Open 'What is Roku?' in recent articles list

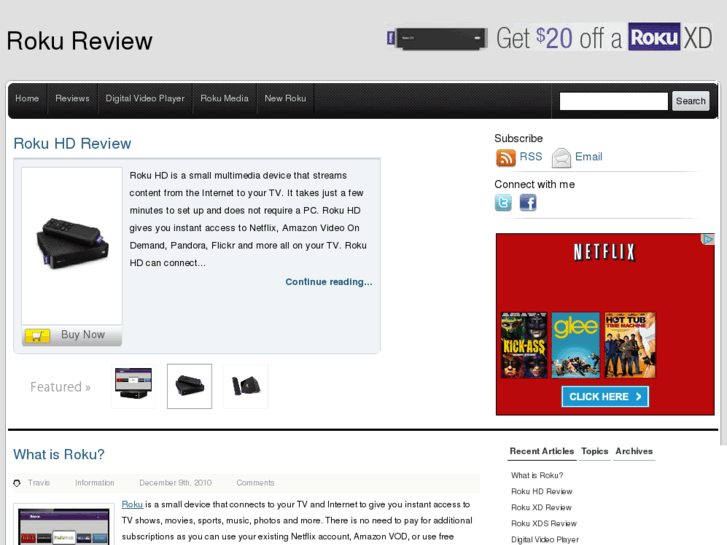(x=537, y=475)
